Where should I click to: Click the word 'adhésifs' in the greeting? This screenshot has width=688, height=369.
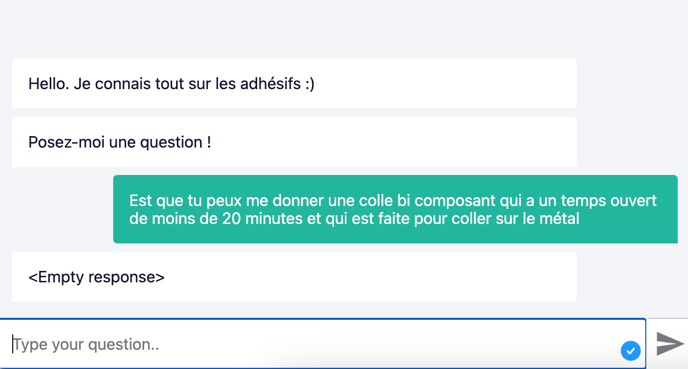pos(270,83)
